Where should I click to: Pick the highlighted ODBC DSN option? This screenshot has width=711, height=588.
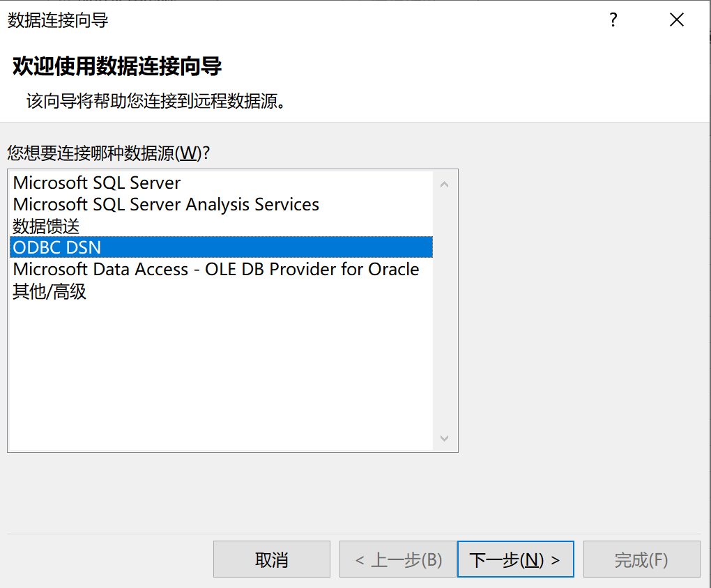[x=221, y=247]
